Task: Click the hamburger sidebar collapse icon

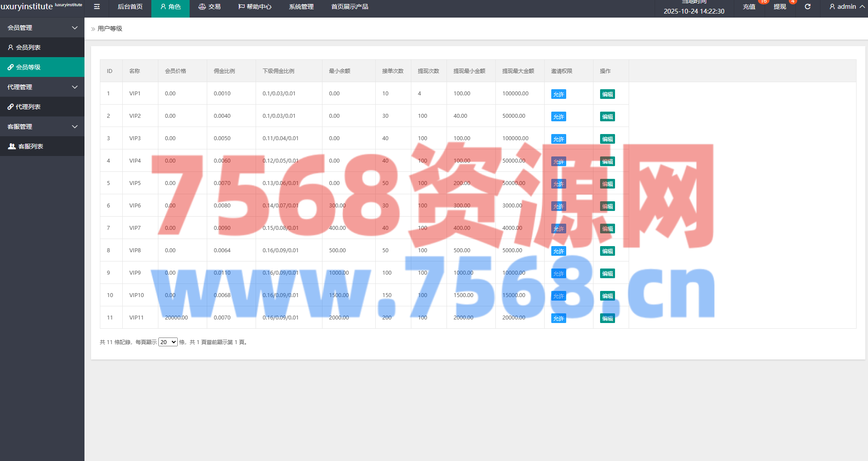Action: coord(97,7)
